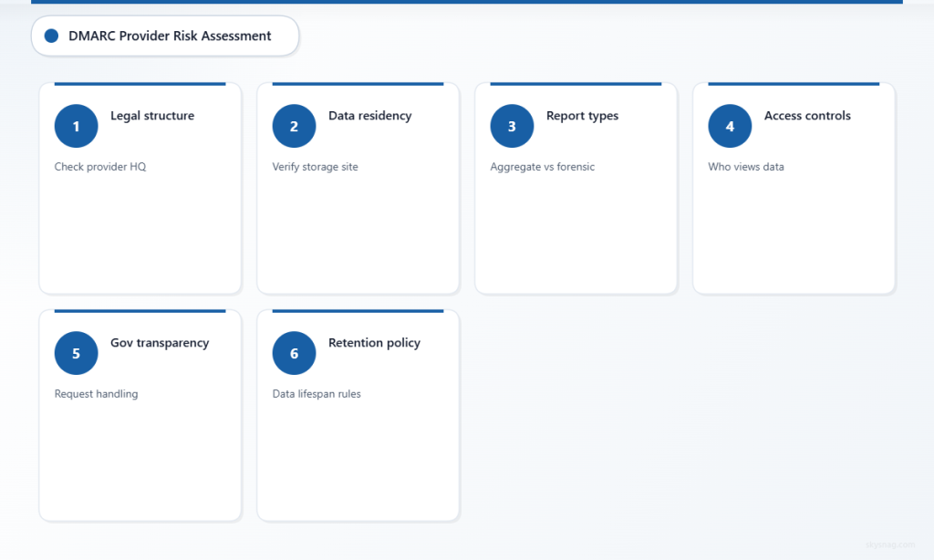Screen dimensions: 934x560
Task: Select the Retention policy heading
Action: pos(375,343)
